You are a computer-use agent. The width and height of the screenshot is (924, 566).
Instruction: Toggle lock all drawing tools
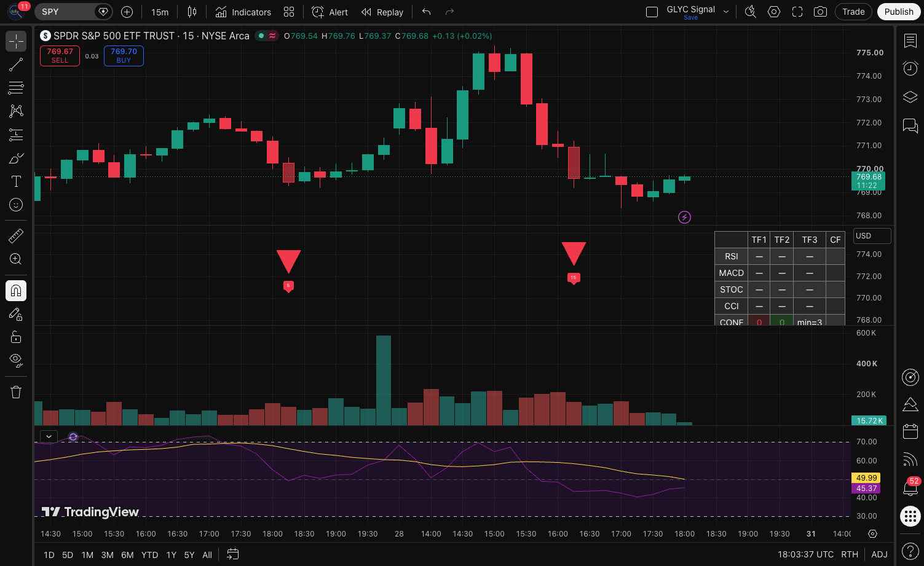(x=16, y=337)
